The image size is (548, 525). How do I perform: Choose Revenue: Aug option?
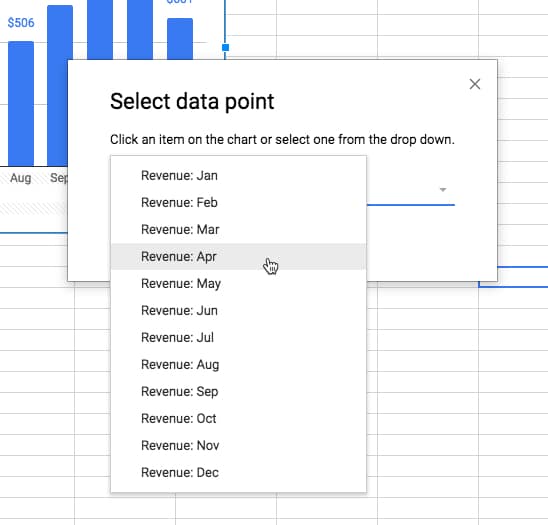[238, 365]
